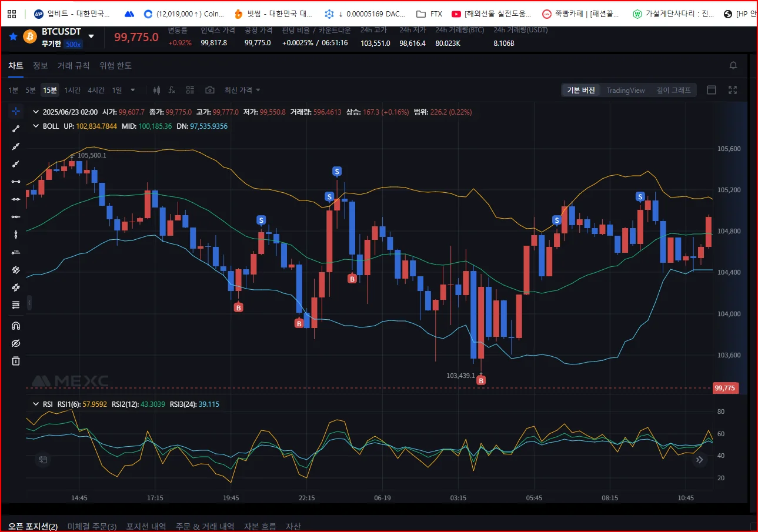Open the 오픈 포지션(2) tab
758x532 pixels.
33,526
